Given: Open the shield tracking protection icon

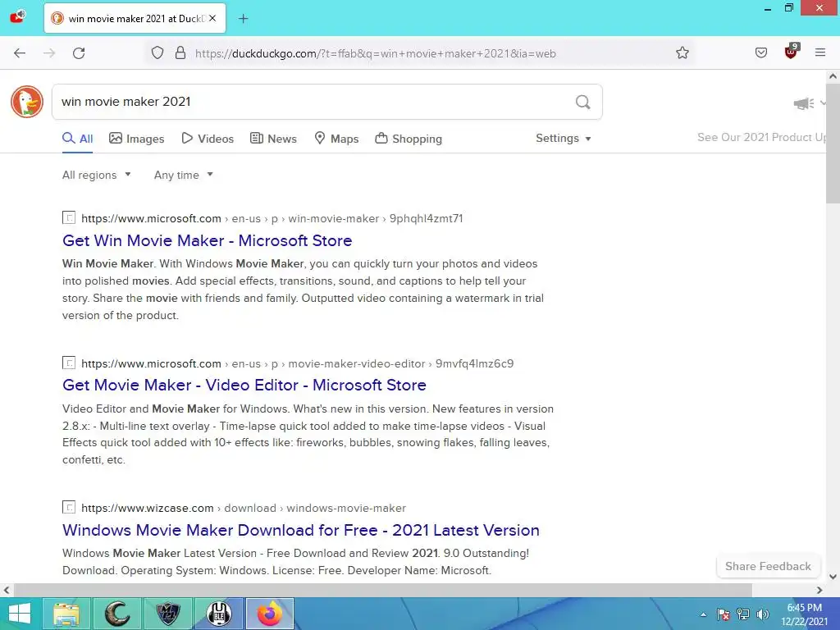Looking at the screenshot, I should click(x=157, y=53).
